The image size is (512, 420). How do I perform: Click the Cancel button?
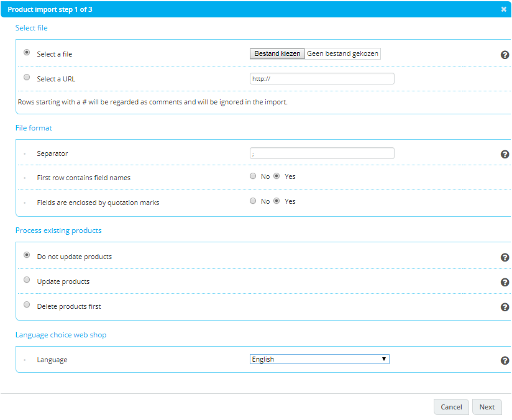(451, 407)
